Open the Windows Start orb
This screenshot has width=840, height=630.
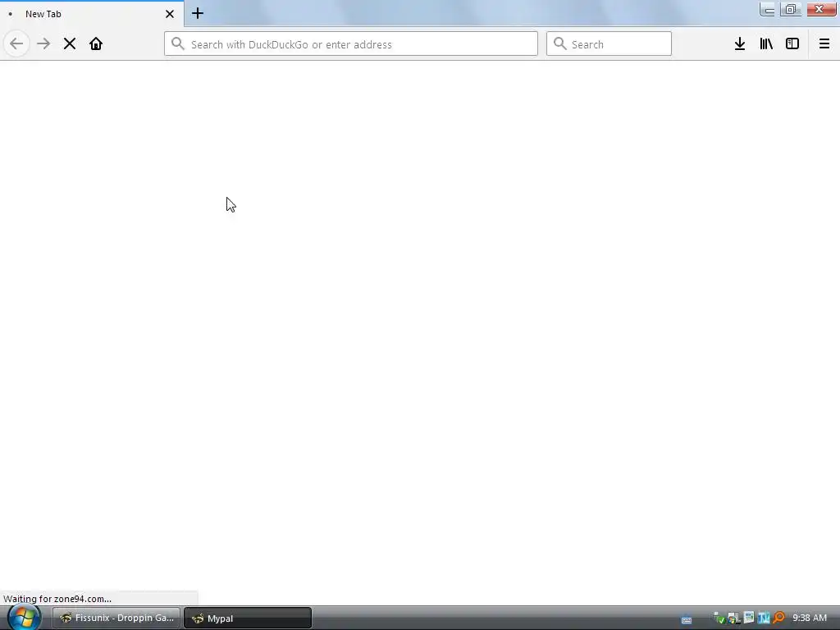coord(24,618)
